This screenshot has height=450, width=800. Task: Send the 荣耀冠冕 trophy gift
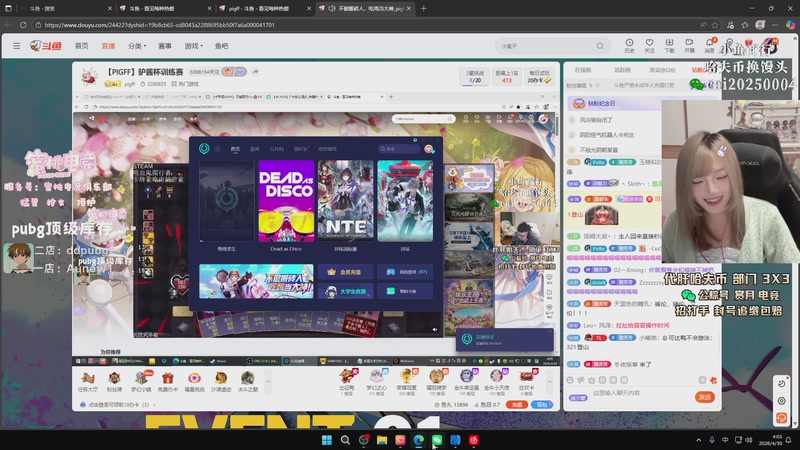coord(406,382)
